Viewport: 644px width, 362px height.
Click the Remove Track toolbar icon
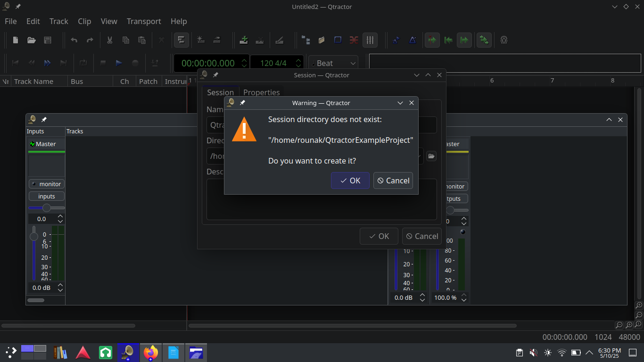(x=259, y=40)
